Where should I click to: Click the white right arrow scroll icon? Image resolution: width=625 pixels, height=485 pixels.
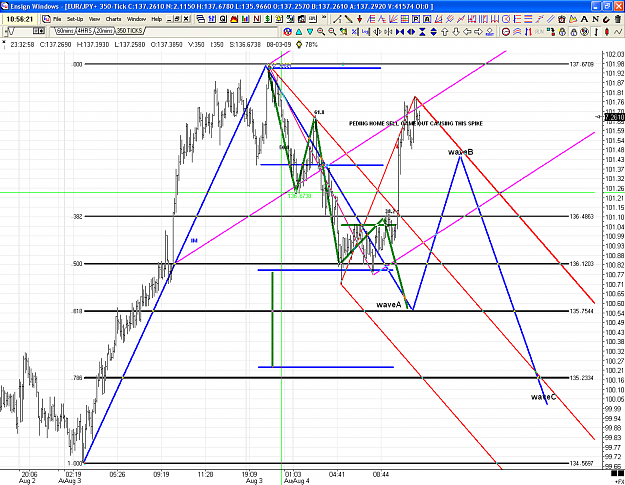pos(478,31)
